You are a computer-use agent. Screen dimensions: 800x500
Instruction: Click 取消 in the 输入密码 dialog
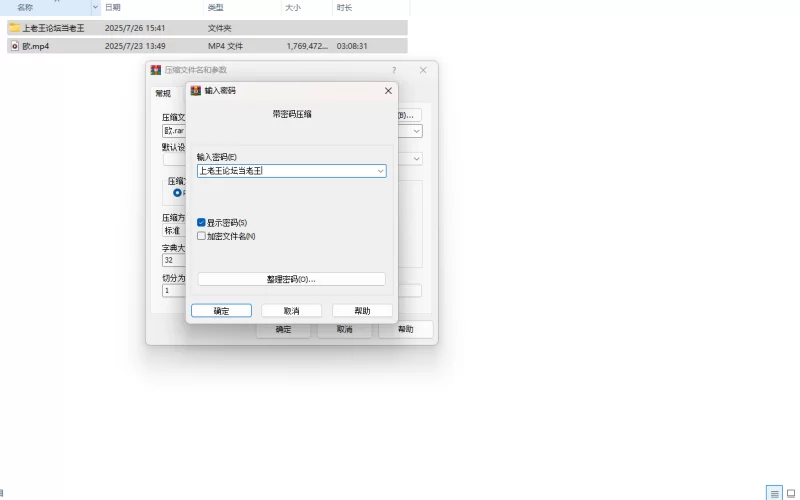pyautogui.click(x=291, y=311)
